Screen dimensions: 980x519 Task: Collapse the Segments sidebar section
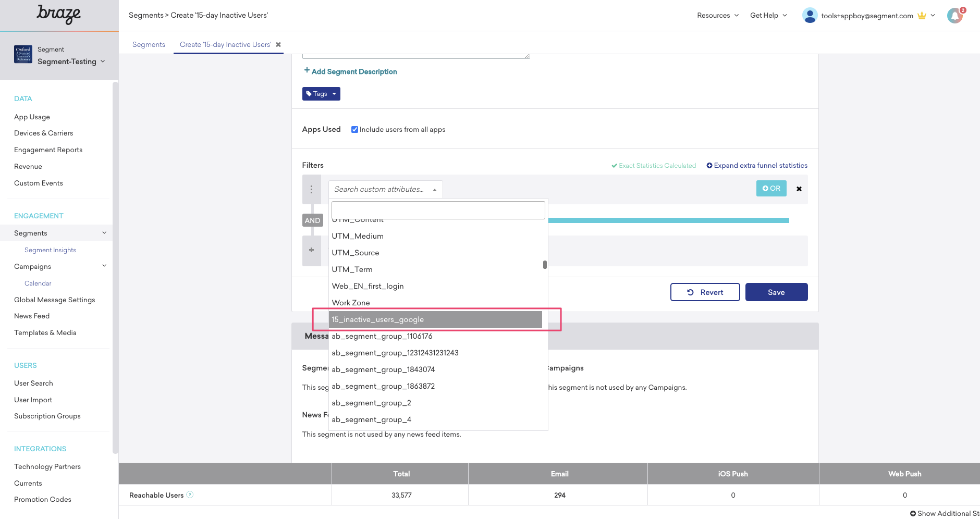(x=104, y=232)
